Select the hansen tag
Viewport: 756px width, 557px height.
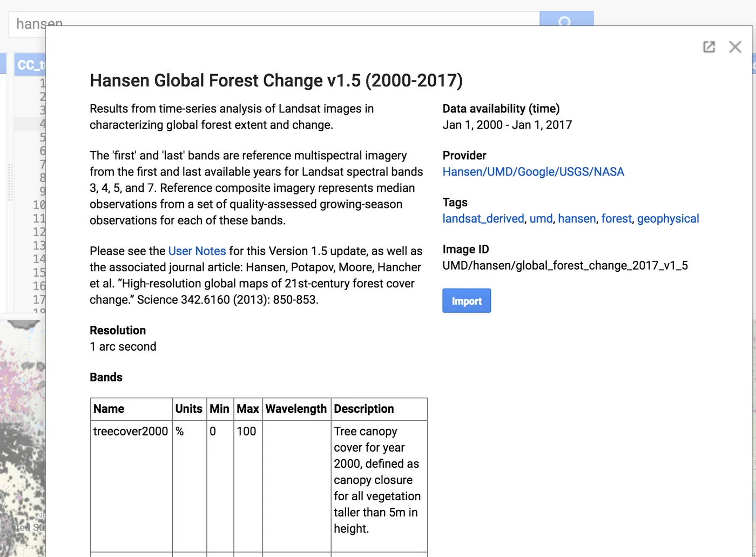click(577, 219)
